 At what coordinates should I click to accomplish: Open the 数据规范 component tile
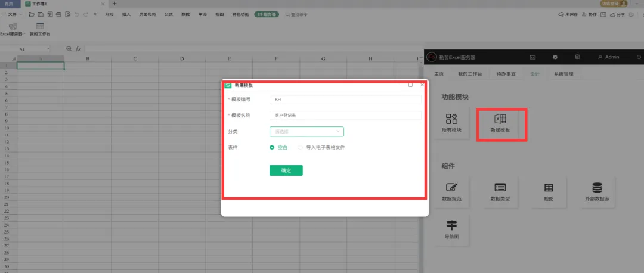click(451, 192)
